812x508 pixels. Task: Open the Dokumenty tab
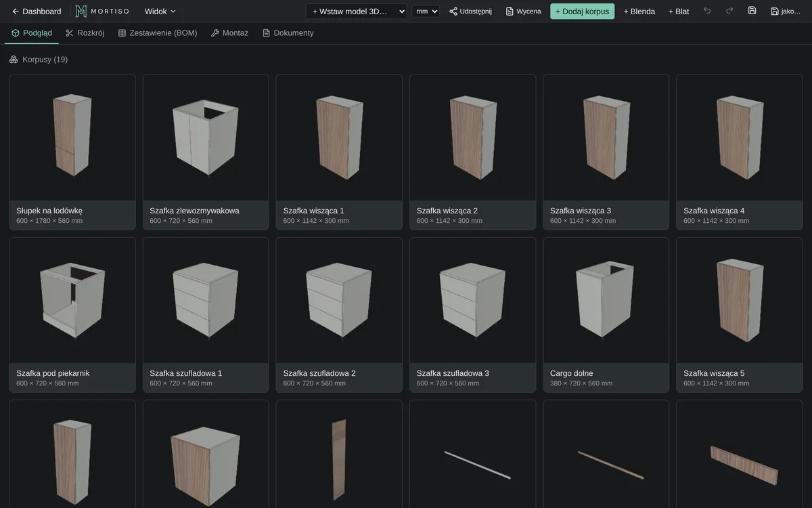coord(288,33)
